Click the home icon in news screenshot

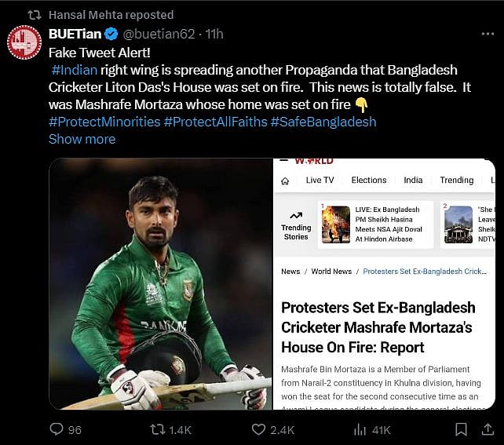tap(286, 181)
